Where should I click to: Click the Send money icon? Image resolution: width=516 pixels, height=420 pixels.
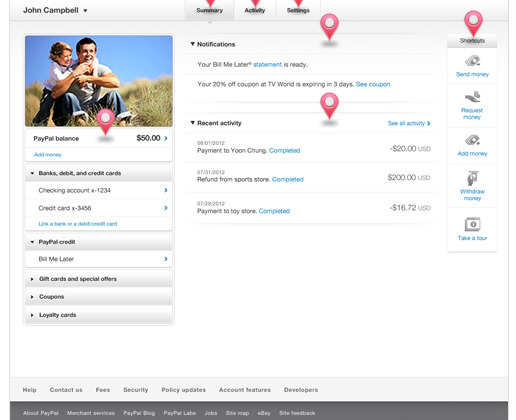pos(472,61)
